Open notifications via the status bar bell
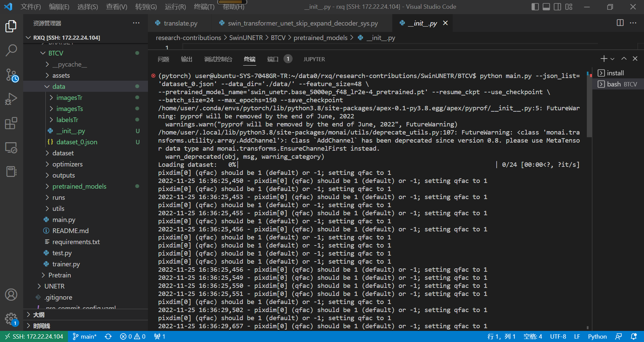 [634, 336]
